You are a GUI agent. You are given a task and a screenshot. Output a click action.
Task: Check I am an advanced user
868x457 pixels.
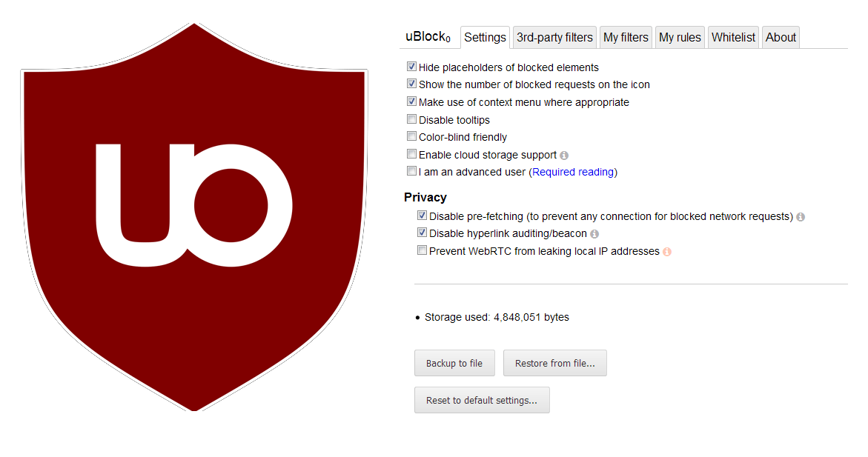click(x=411, y=170)
